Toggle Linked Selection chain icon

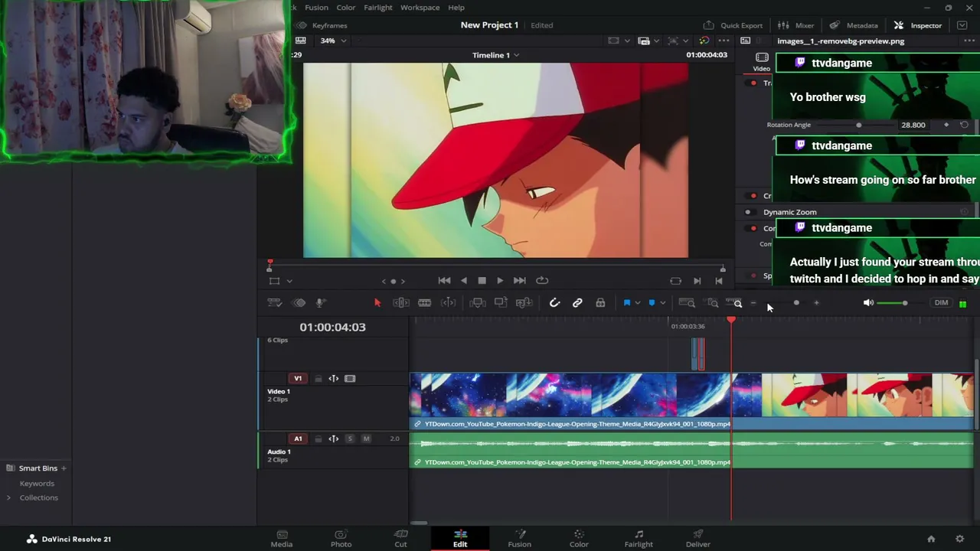click(x=577, y=303)
